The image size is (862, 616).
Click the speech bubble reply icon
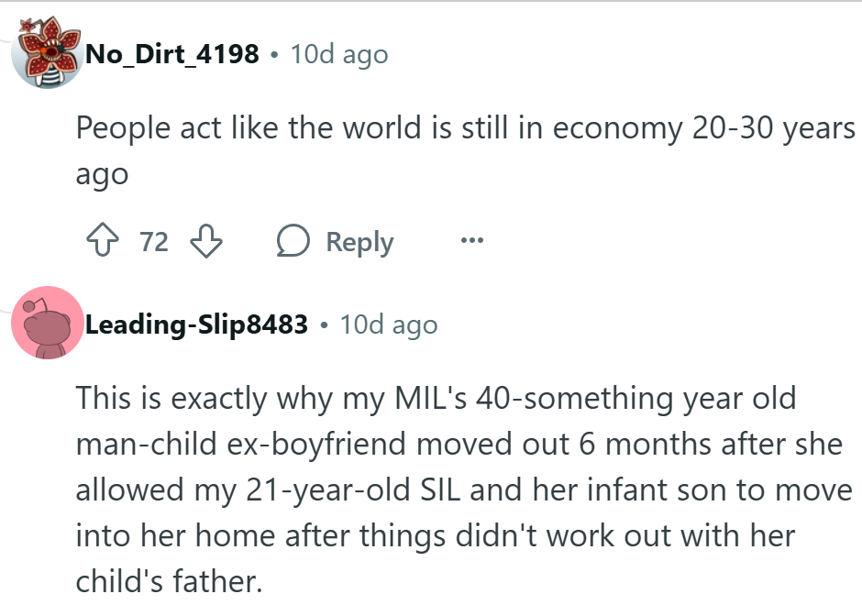click(x=293, y=242)
